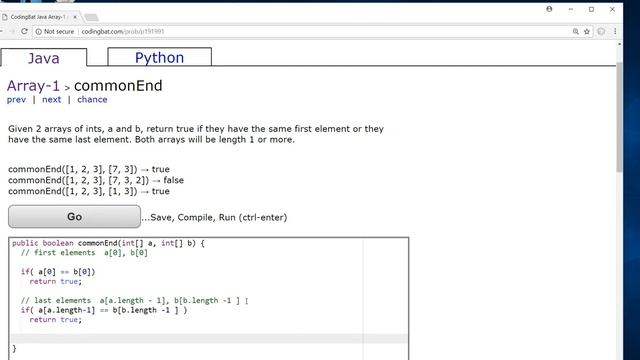Open the Chrome three-dot menu
This screenshot has width=640, height=360.
point(615,31)
